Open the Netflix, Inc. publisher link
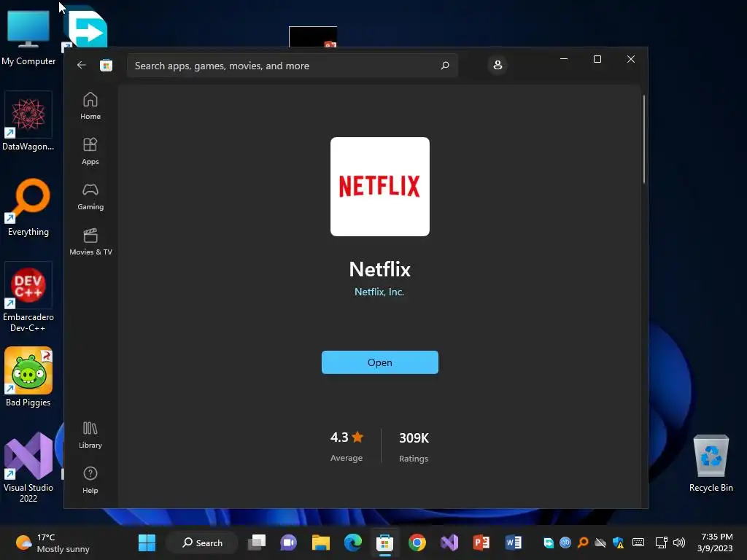This screenshot has width=747, height=560. click(x=379, y=292)
